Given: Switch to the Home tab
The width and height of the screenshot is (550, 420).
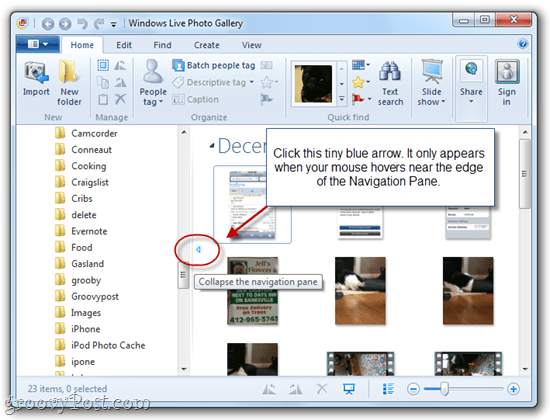Looking at the screenshot, I should (x=82, y=45).
